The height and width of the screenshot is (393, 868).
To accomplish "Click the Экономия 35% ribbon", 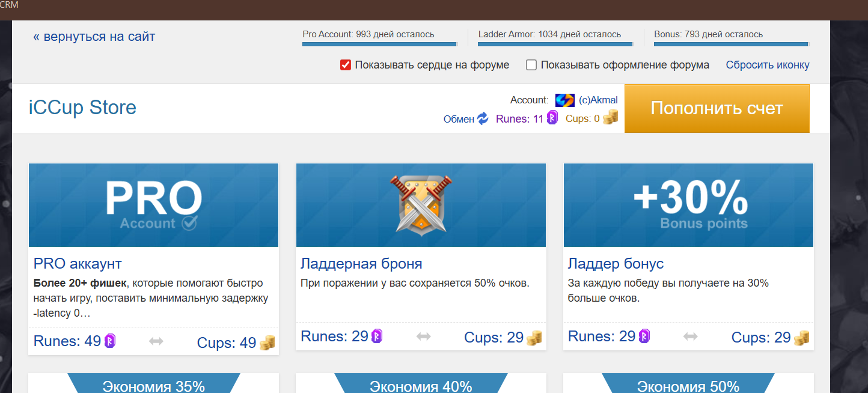I will [153, 383].
